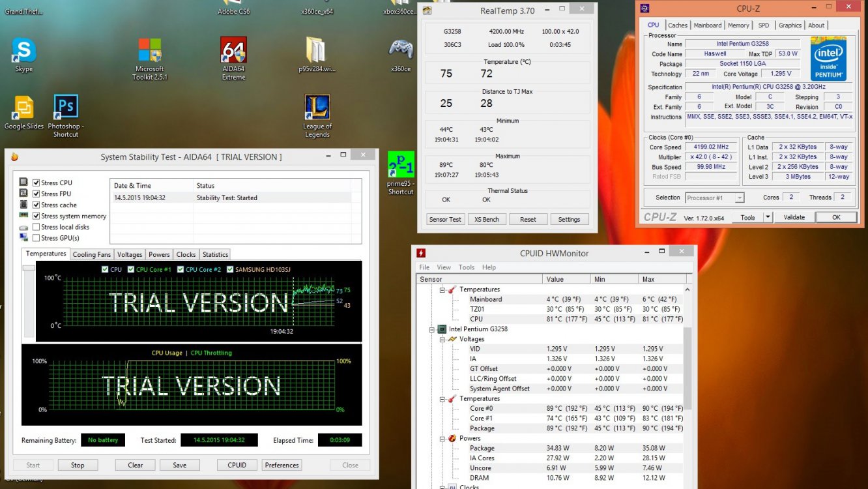Open the Skype desktop shortcut
The height and width of the screenshot is (489, 868).
[x=23, y=50]
